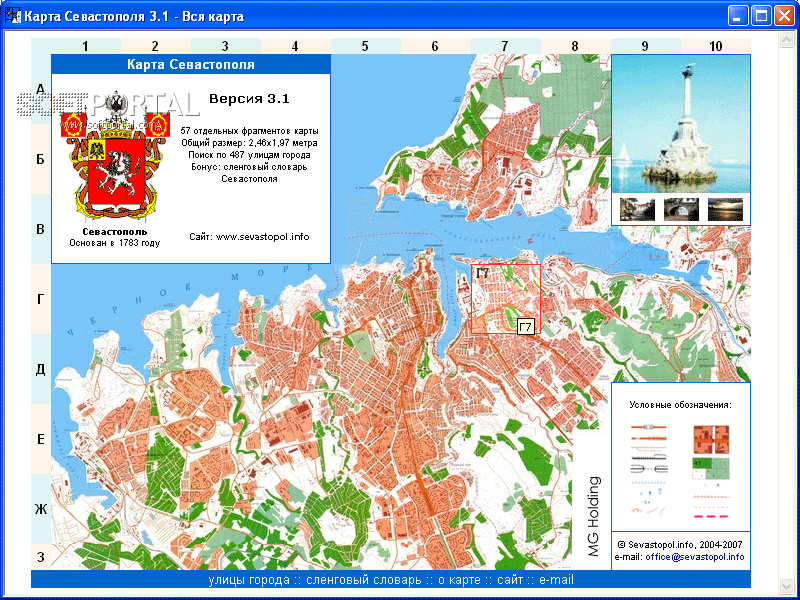
Task: Click the www.sevastopol.info site address
Action: 262,237
